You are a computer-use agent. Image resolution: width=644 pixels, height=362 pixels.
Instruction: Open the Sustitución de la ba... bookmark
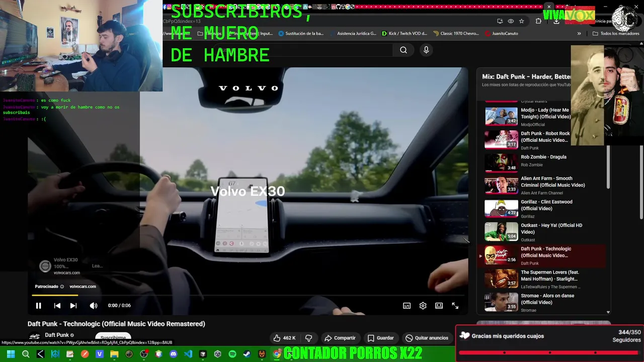301,34
